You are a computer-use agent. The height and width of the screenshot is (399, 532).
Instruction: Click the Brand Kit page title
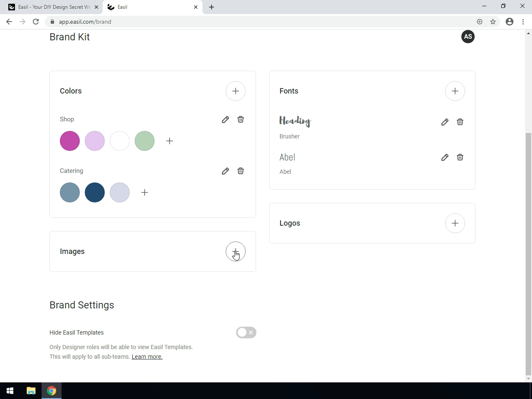70,37
